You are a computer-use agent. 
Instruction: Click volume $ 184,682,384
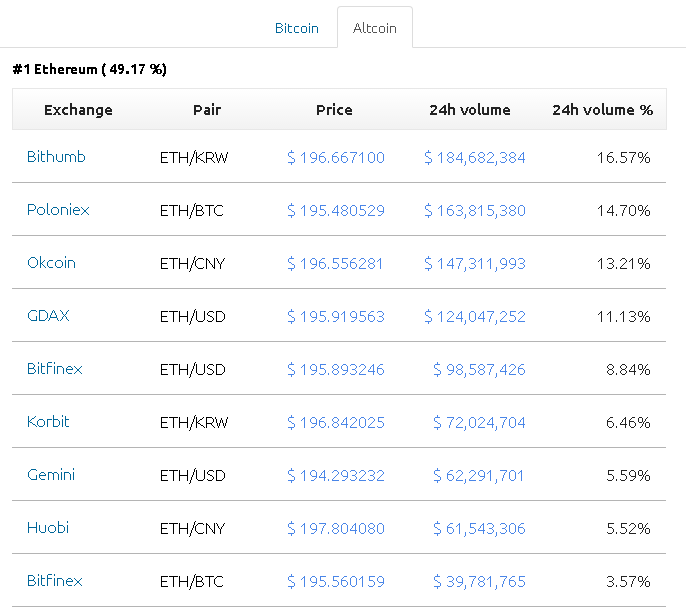click(x=475, y=157)
